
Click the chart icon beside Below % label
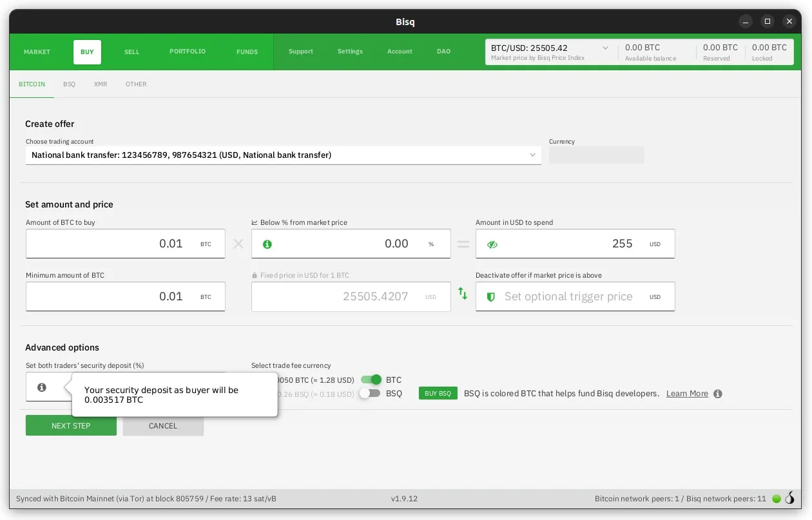255,222
